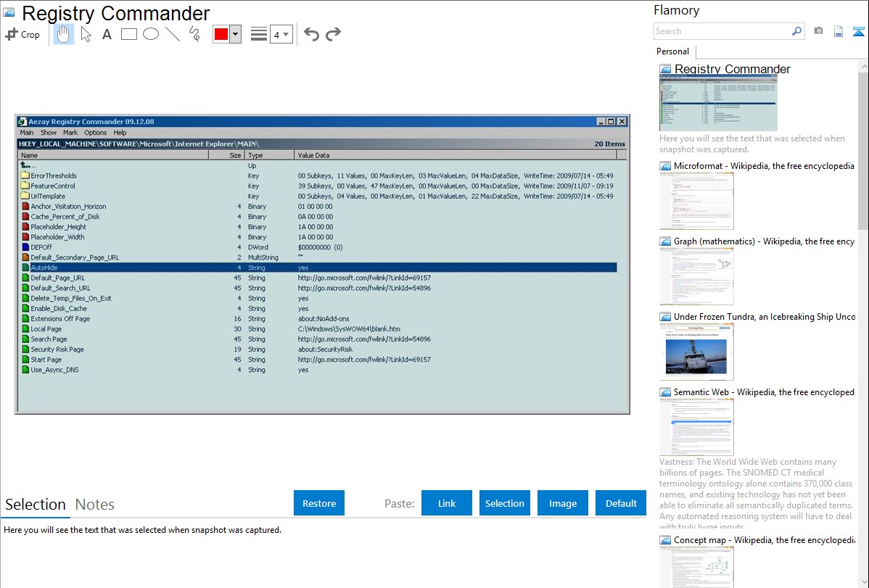Choose the arrow pointer tool
The width and height of the screenshot is (869, 588).
click(x=86, y=34)
